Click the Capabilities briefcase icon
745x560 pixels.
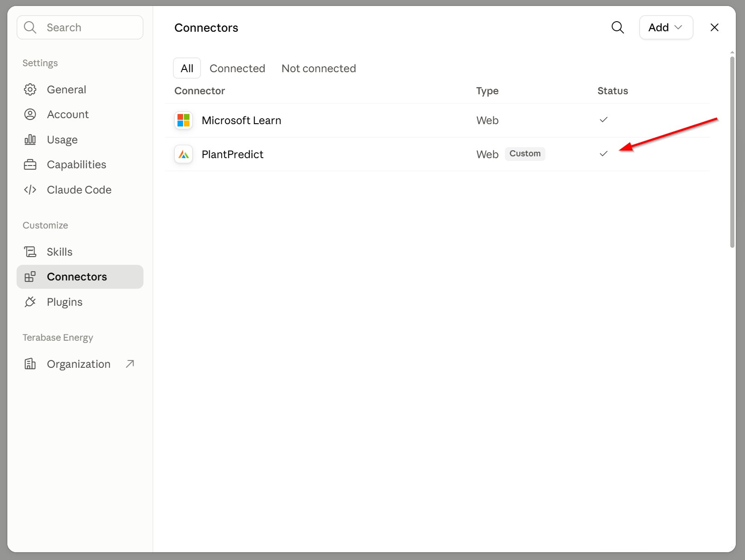point(30,165)
